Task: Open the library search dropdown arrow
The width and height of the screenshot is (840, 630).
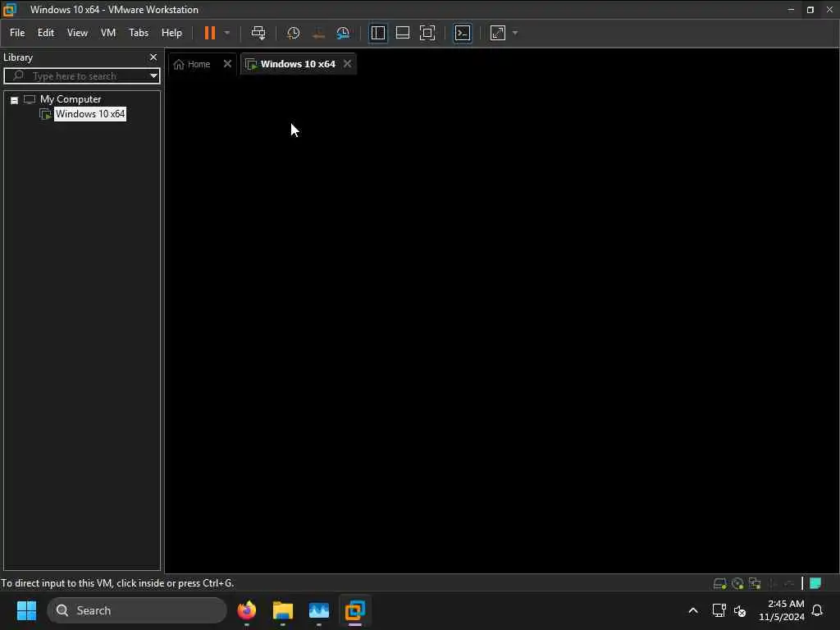Action: click(x=153, y=76)
